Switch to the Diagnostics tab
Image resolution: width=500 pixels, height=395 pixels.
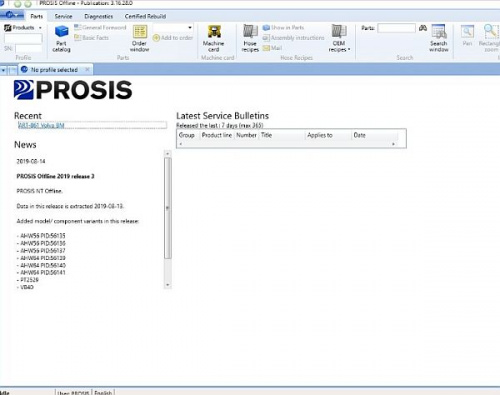(99, 16)
